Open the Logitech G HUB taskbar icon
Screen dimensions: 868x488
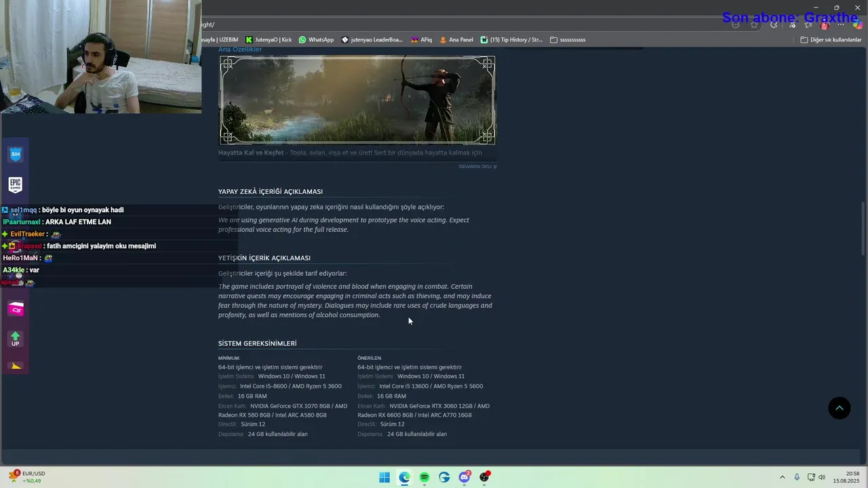click(x=444, y=477)
